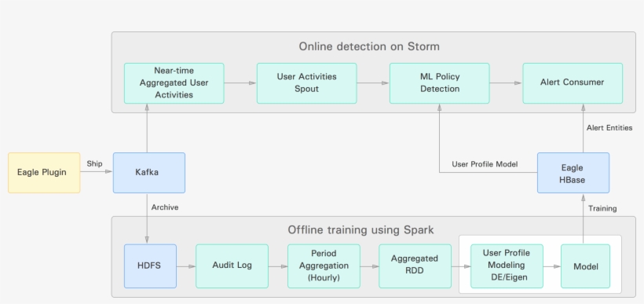Click the "Alert Entities" label

(x=609, y=128)
